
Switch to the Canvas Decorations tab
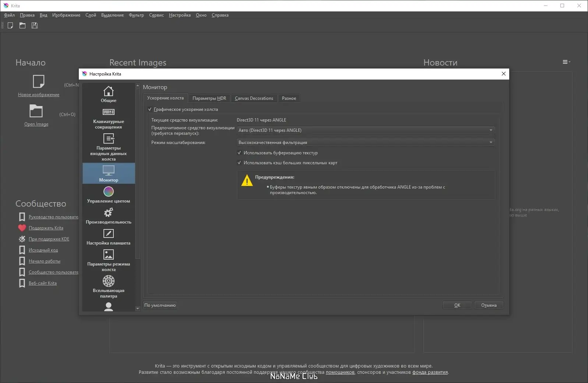click(254, 98)
